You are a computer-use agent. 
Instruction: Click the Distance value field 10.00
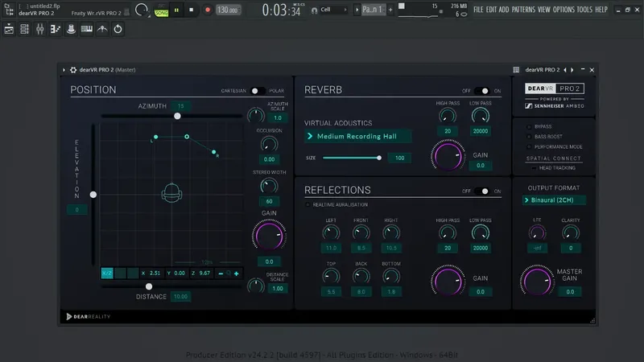click(x=180, y=297)
